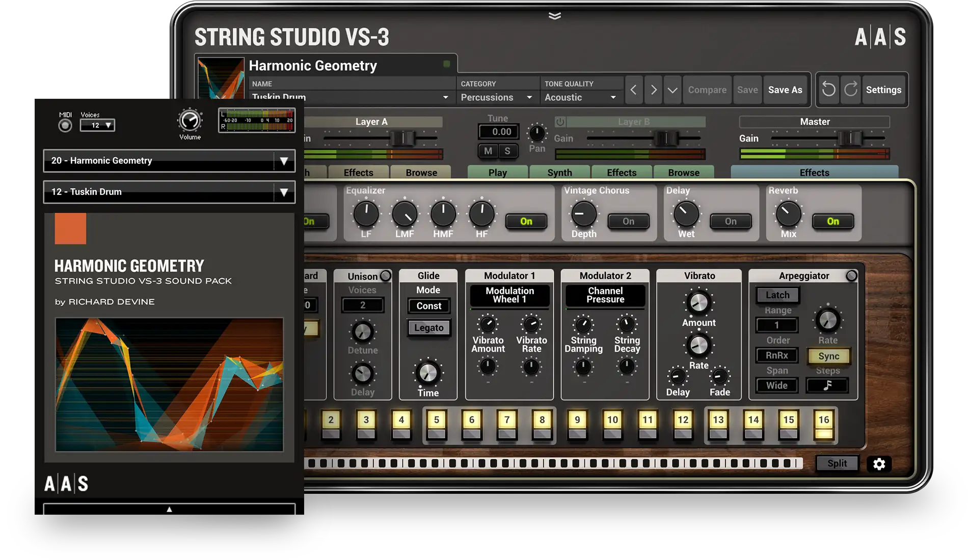Click the M mute button
The image size is (968, 560).
coord(488,151)
